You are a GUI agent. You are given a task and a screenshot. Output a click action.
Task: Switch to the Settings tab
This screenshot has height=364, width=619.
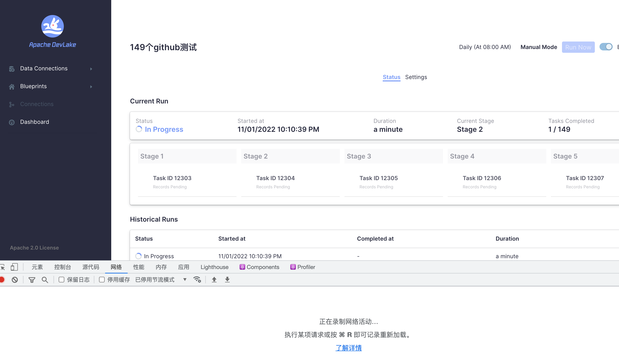click(x=416, y=77)
